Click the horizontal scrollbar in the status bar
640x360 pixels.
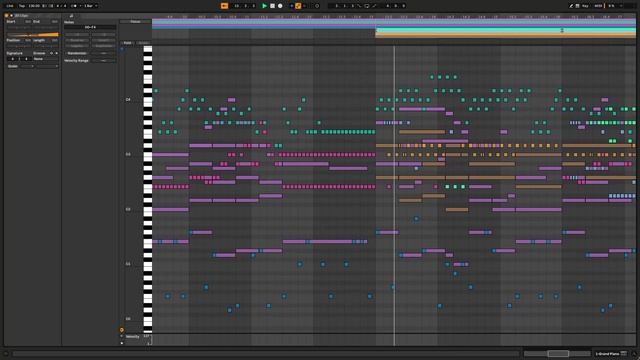265,354
